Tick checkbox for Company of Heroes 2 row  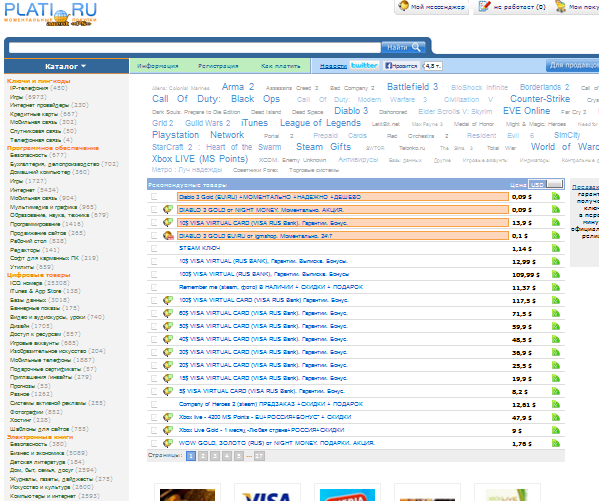(154, 404)
